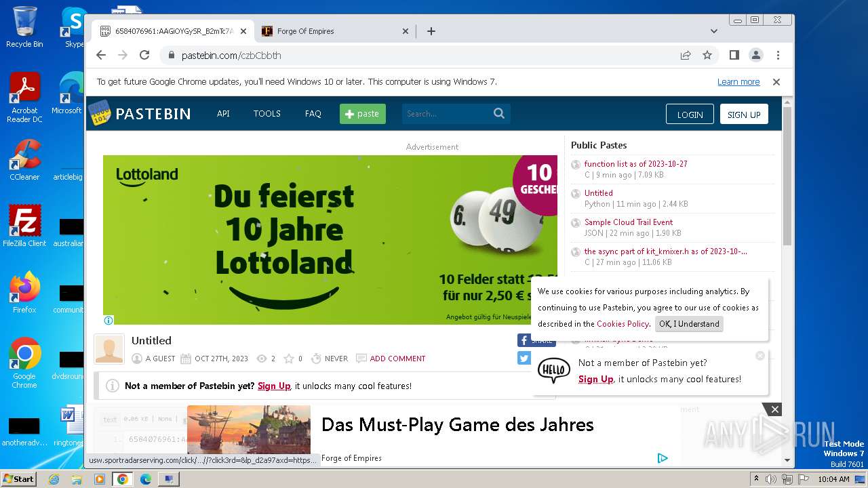Click Sign Up in hello popup

(595, 380)
